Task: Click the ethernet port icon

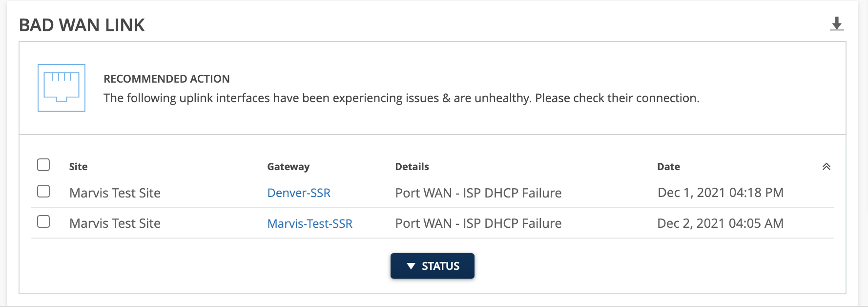Action: pyautogui.click(x=62, y=88)
